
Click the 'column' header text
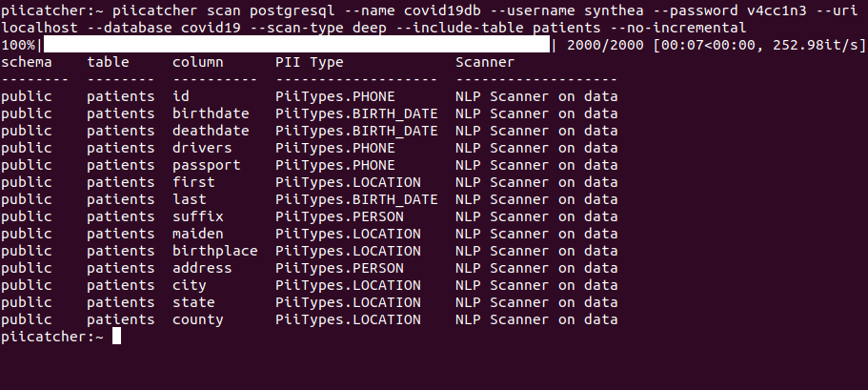pos(198,61)
